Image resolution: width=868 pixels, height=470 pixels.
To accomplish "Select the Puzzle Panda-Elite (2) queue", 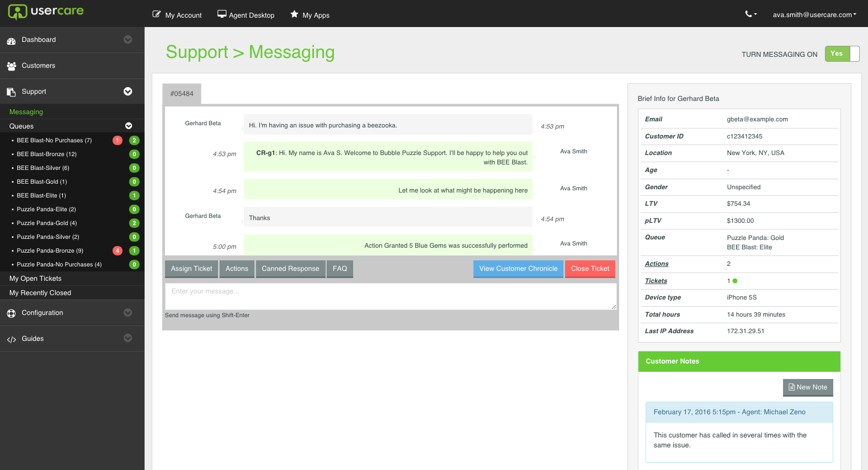I will 46,210.
